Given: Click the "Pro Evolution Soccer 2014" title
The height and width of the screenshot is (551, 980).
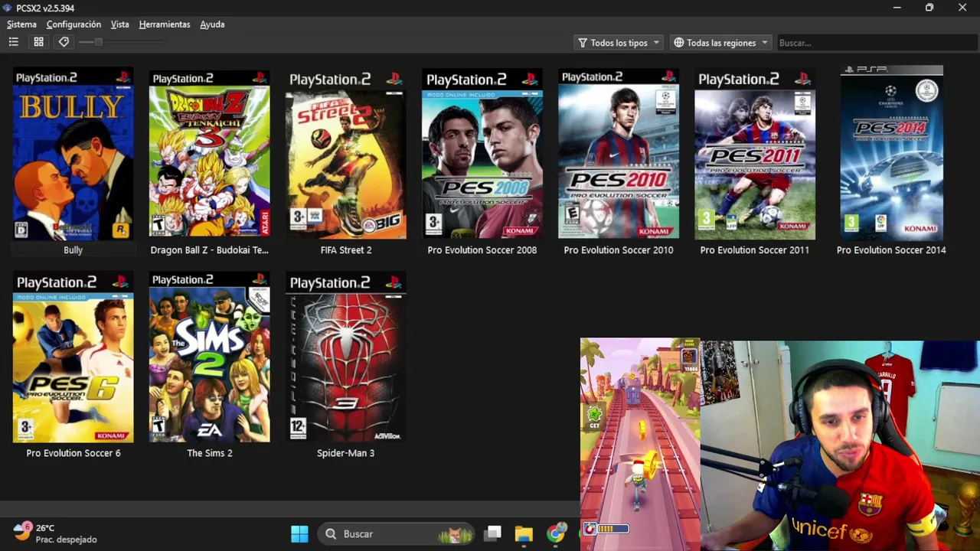Looking at the screenshot, I should click(x=891, y=250).
